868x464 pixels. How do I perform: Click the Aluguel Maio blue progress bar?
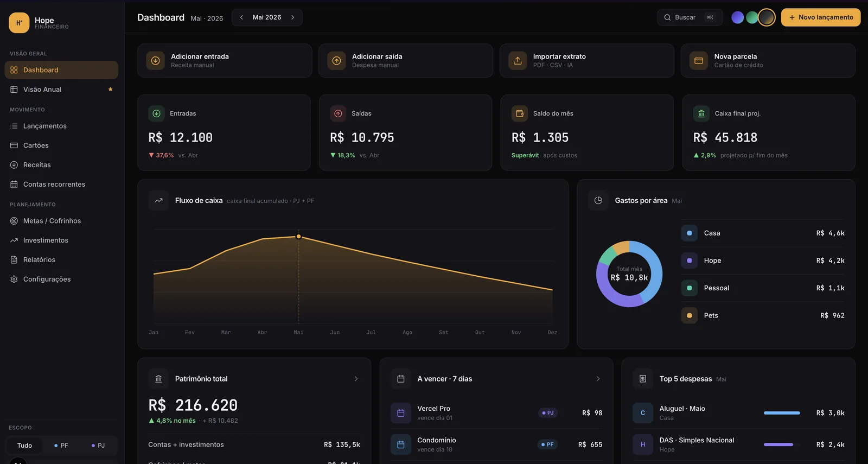point(782,413)
